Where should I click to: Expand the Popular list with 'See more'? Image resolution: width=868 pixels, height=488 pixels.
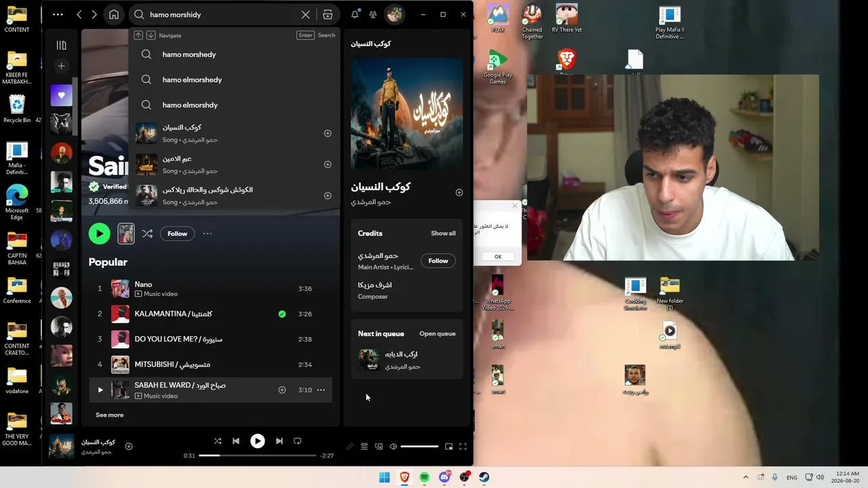pyautogui.click(x=110, y=415)
